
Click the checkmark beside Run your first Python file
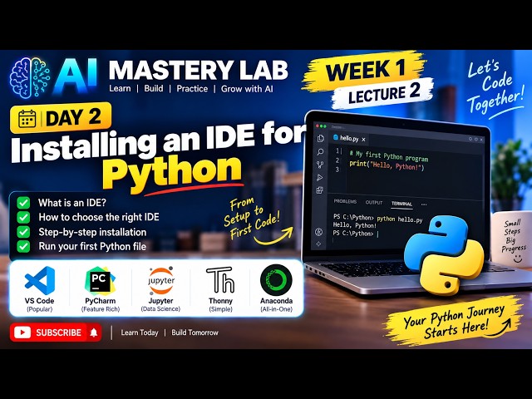[x=23, y=246]
